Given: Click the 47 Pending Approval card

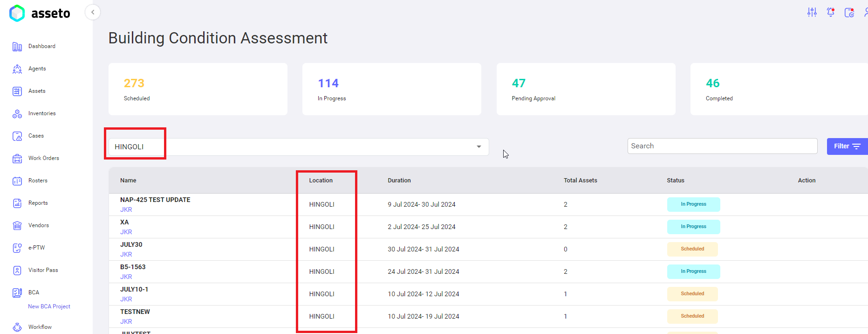Looking at the screenshot, I should (586, 89).
